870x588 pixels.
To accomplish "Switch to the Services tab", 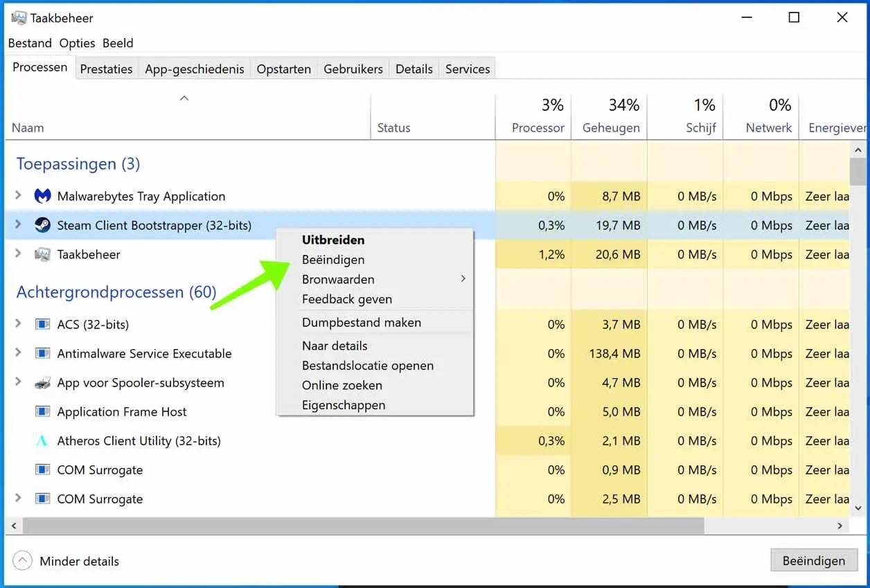I will [x=468, y=69].
